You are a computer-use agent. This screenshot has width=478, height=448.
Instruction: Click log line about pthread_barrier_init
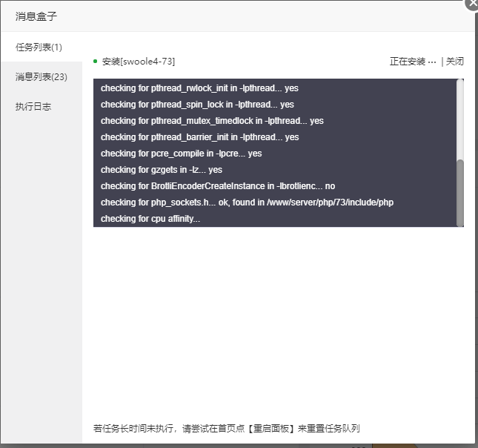pos(199,137)
